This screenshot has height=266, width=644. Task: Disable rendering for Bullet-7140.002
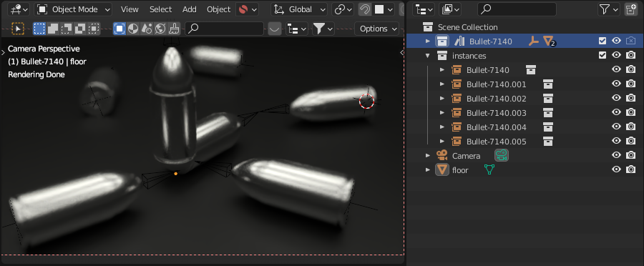click(x=630, y=99)
